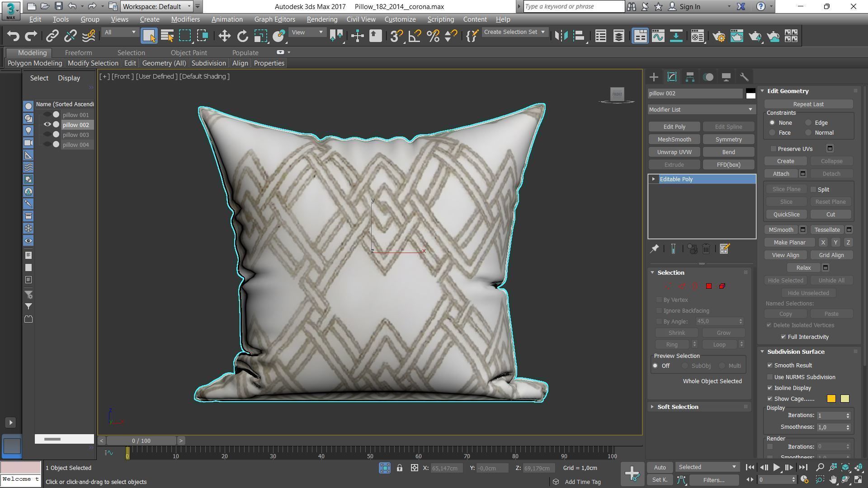Toggle the 3D Snaps icon

pos(396,36)
